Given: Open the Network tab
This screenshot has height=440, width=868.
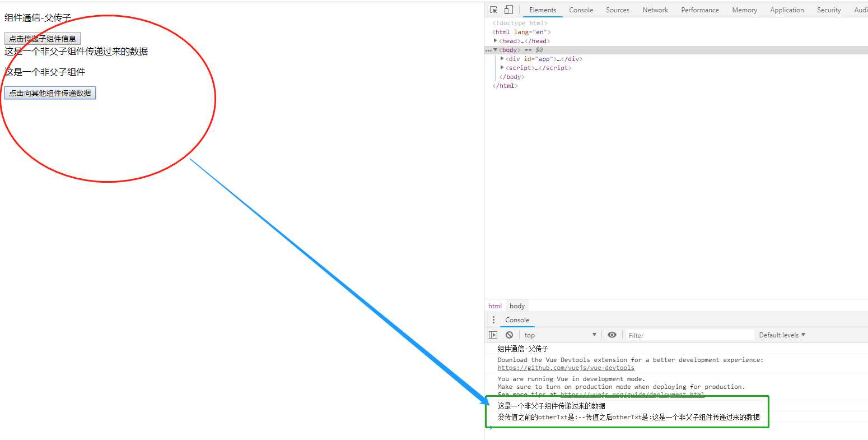Looking at the screenshot, I should [x=655, y=10].
